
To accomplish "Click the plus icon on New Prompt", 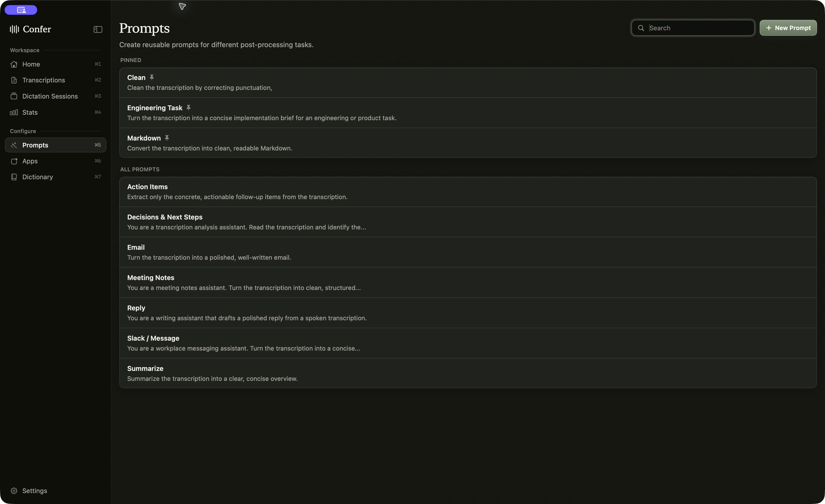I will (768, 28).
